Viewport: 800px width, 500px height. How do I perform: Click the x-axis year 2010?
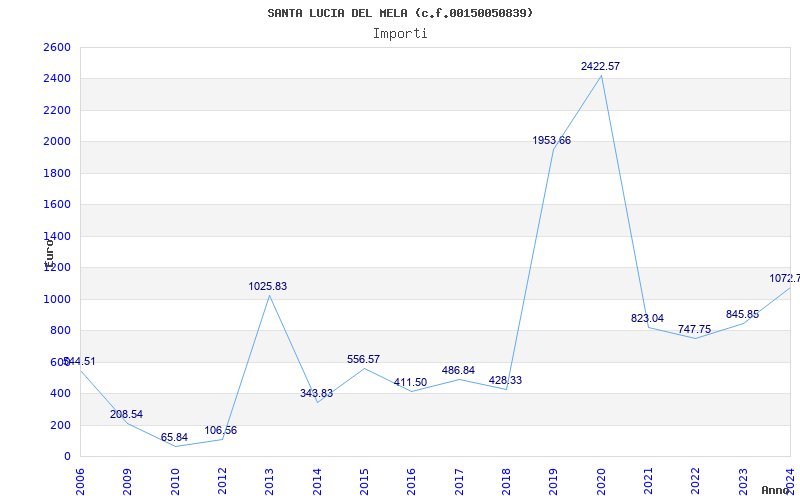coord(175,482)
